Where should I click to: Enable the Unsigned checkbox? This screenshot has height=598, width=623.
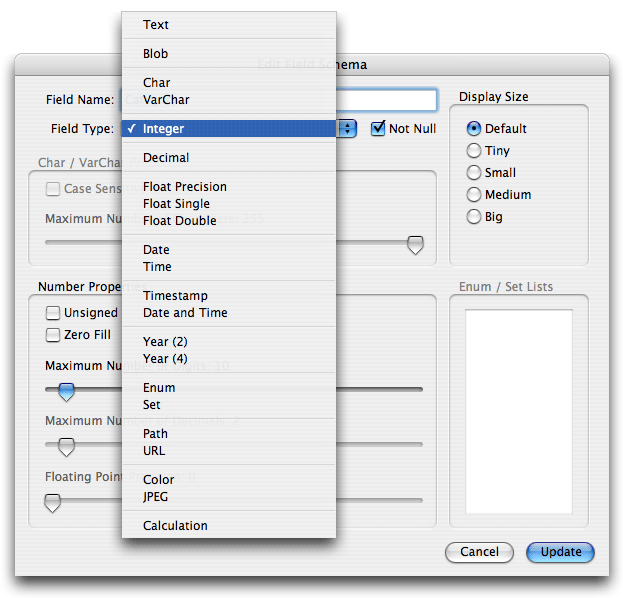(x=53, y=313)
